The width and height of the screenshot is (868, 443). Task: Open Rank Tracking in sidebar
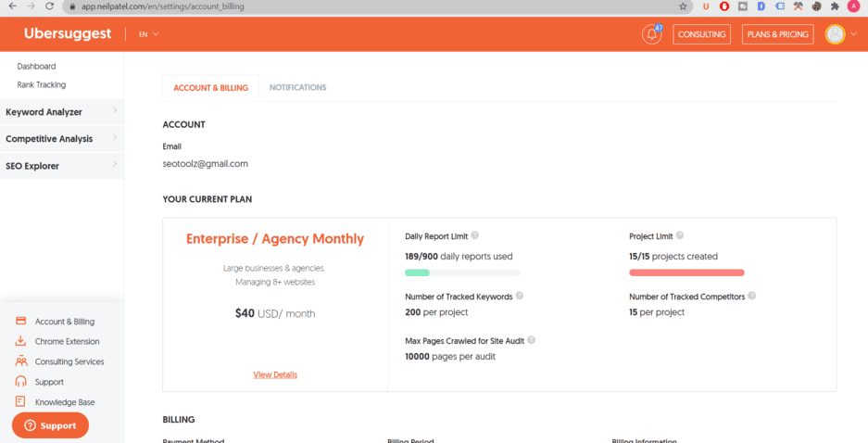click(x=42, y=84)
